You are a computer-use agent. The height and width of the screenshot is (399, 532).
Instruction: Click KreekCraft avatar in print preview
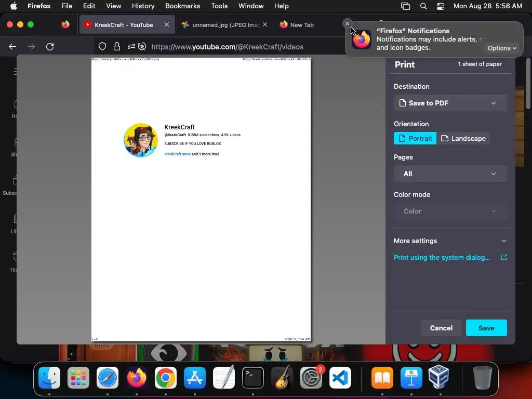point(141,140)
